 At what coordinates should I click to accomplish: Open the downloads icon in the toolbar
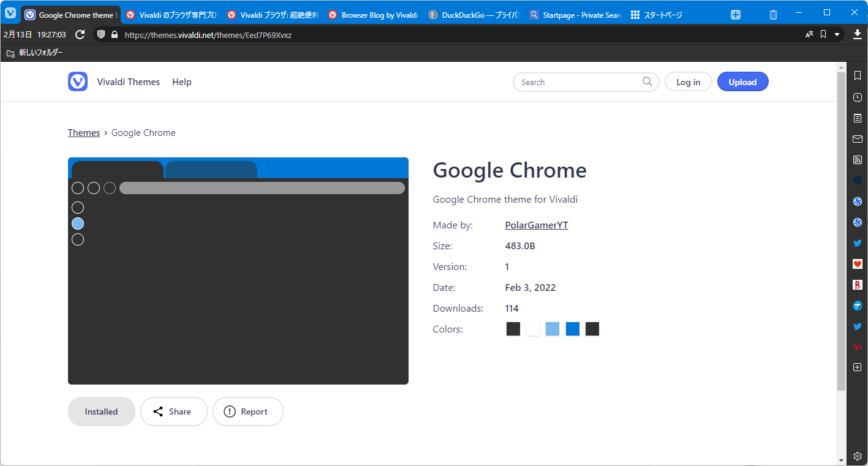(857, 35)
